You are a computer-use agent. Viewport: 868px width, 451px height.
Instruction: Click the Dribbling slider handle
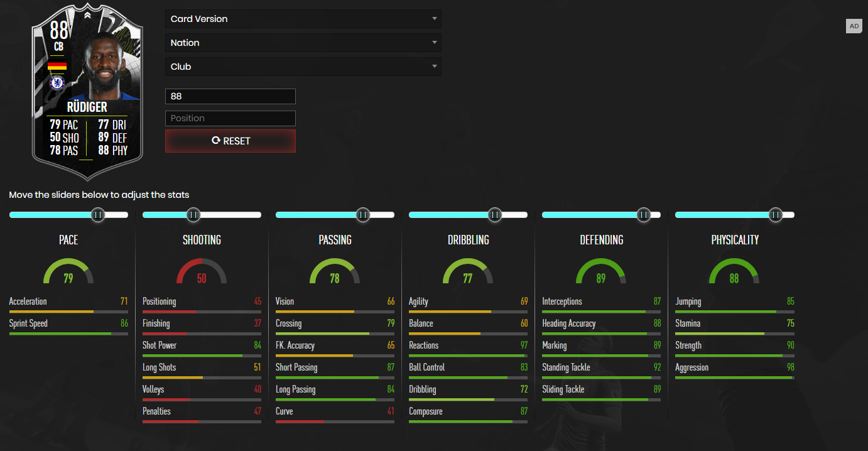(x=495, y=215)
